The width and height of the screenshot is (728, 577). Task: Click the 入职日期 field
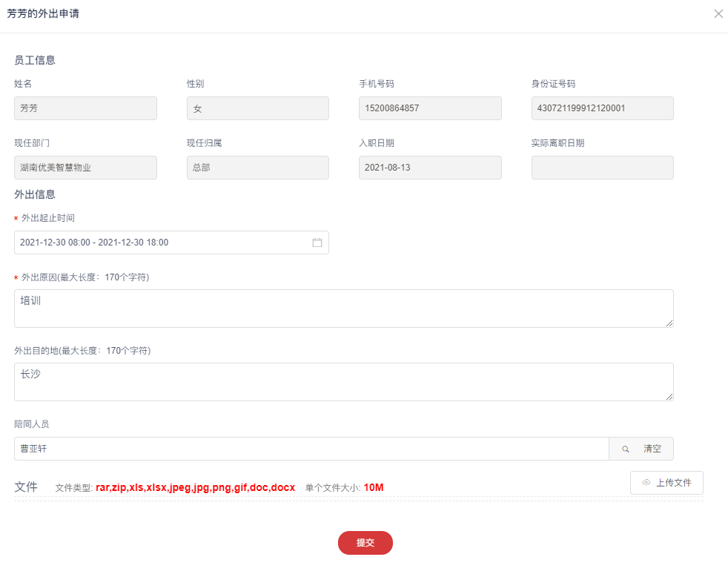(x=430, y=168)
